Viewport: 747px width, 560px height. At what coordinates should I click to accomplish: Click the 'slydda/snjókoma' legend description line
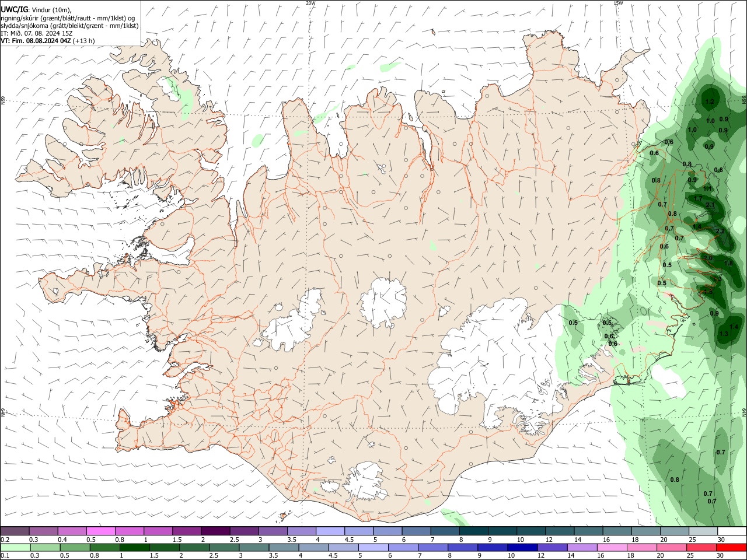[69, 26]
